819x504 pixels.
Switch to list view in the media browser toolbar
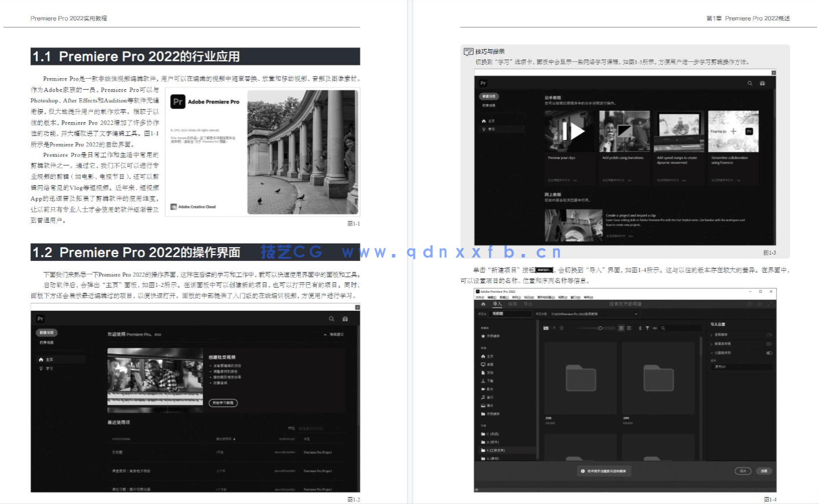coord(629,328)
